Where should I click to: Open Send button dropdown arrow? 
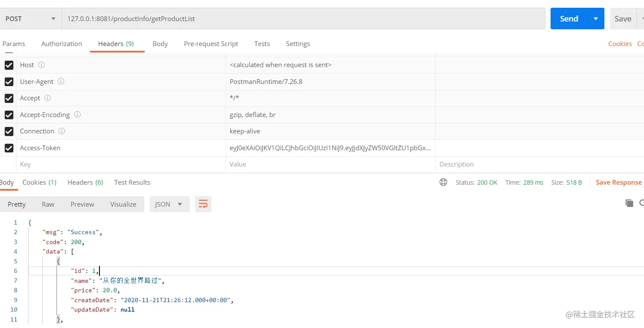(x=596, y=19)
